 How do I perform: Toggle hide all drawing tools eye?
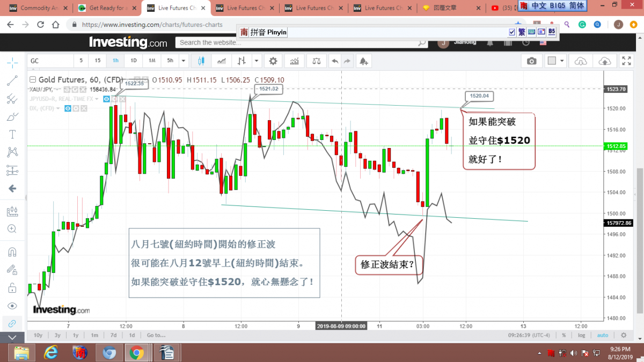click(12, 306)
